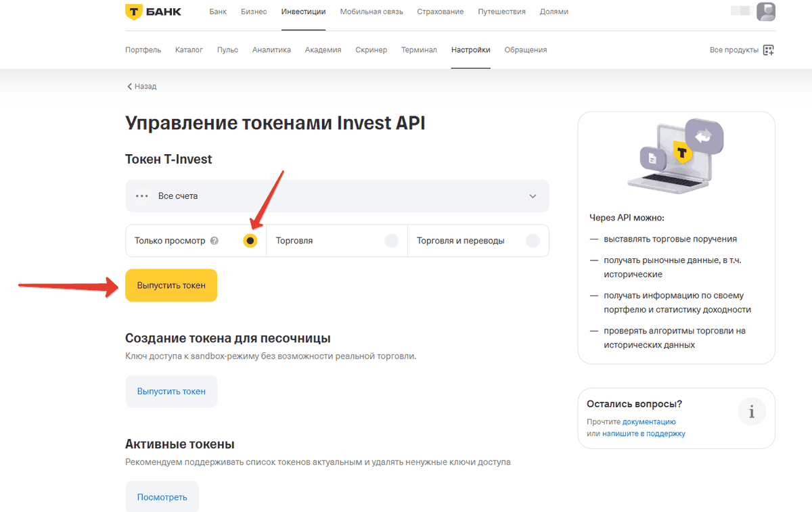Image resolution: width=812 pixels, height=512 pixels.
Task: Switch to the Портфель tab
Action: click(143, 50)
